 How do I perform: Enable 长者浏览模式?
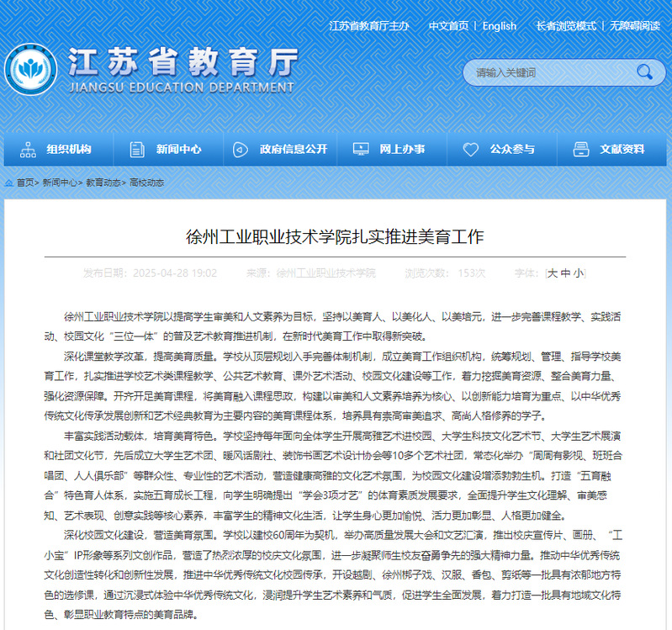click(x=566, y=26)
